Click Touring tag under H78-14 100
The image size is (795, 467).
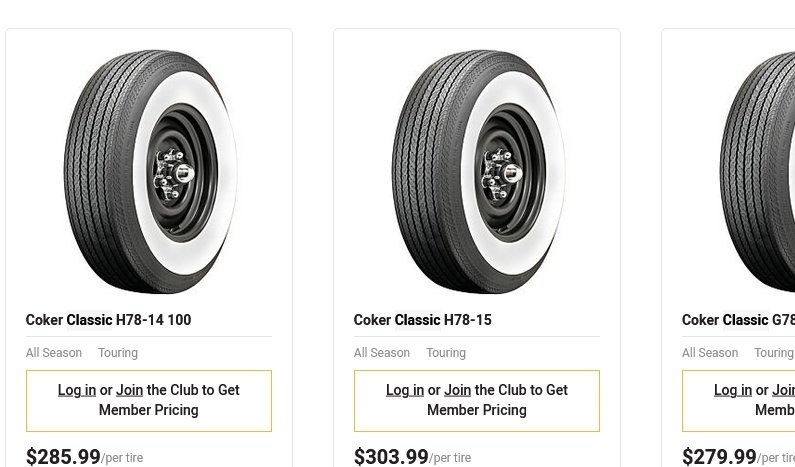(x=118, y=353)
